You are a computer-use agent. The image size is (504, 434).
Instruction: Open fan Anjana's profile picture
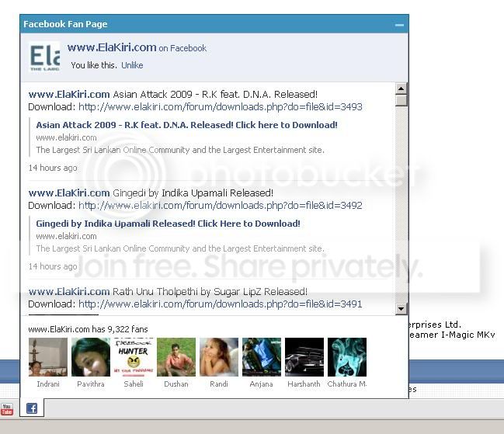(262, 357)
